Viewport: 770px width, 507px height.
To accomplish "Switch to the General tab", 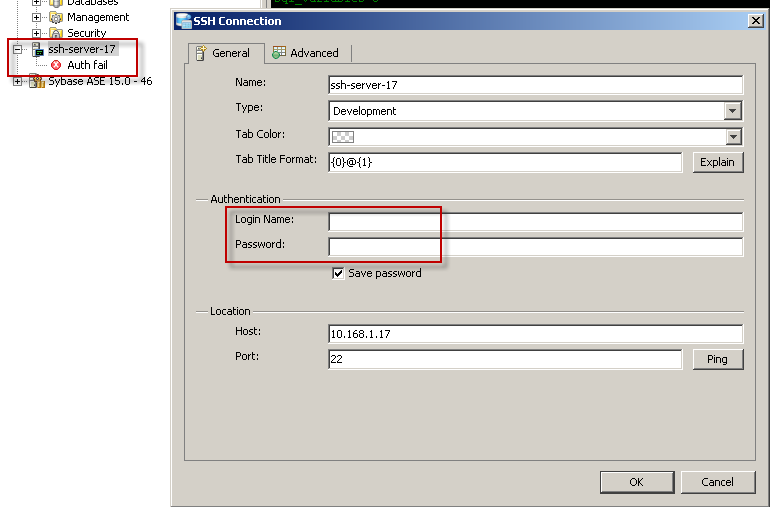I will (225, 53).
